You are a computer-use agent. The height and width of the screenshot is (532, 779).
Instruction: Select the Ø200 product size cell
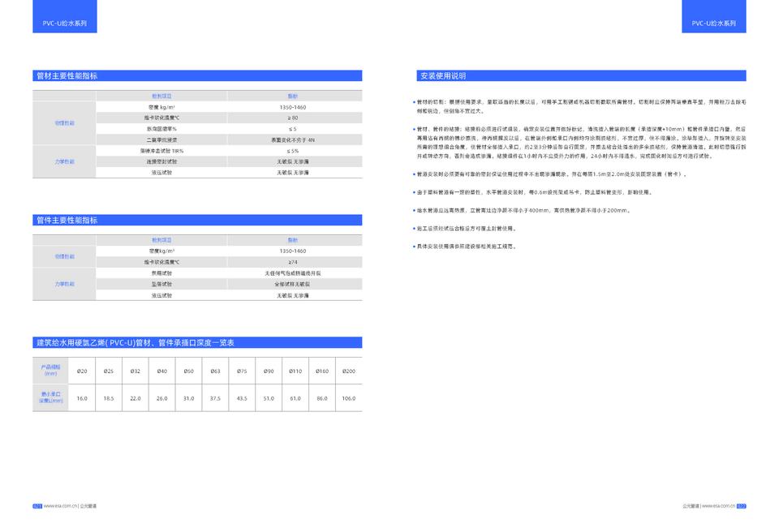pyautogui.click(x=348, y=371)
